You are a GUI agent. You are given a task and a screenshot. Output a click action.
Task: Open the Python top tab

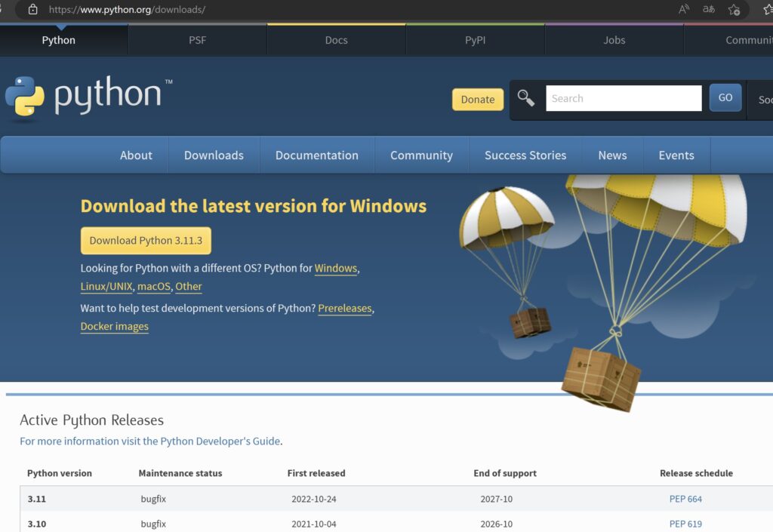pyautogui.click(x=59, y=40)
